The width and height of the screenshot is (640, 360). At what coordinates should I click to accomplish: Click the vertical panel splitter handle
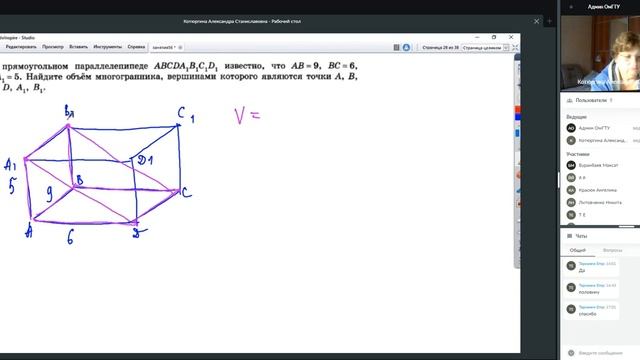point(558,180)
